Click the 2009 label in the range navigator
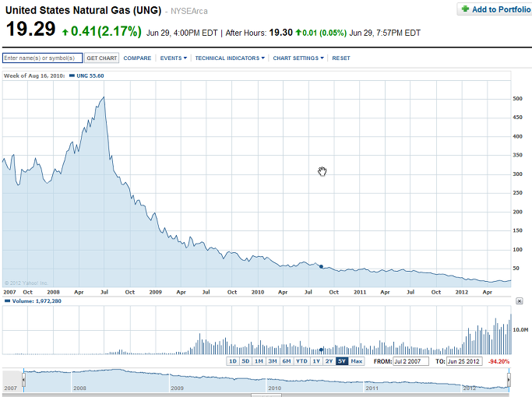 pyautogui.click(x=177, y=388)
